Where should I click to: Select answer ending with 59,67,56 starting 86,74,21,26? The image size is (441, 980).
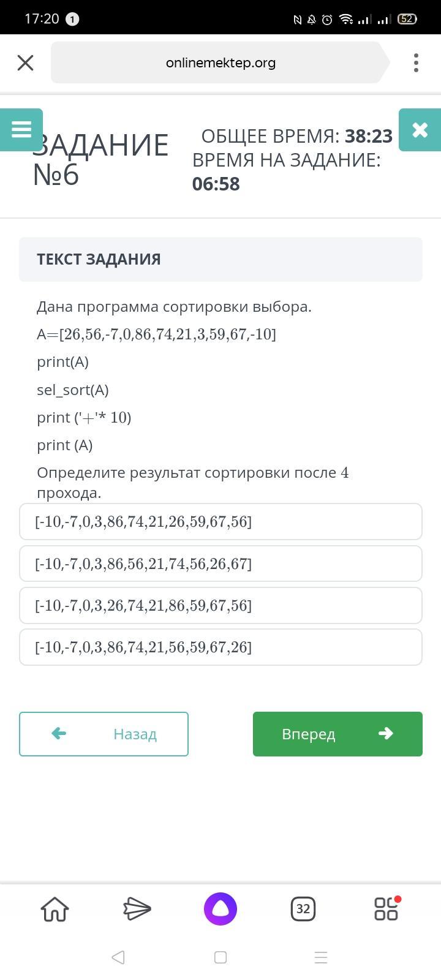pos(221,522)
